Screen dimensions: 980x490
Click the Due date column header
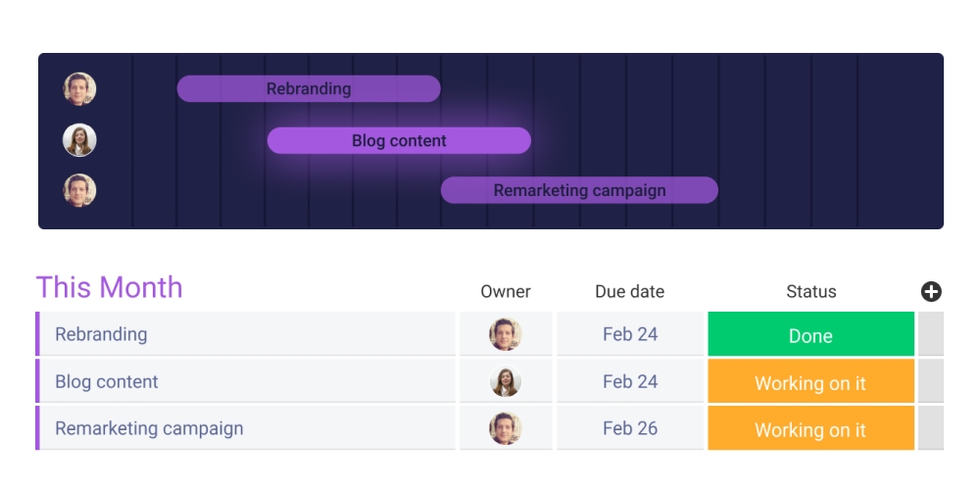click(629, 291)
